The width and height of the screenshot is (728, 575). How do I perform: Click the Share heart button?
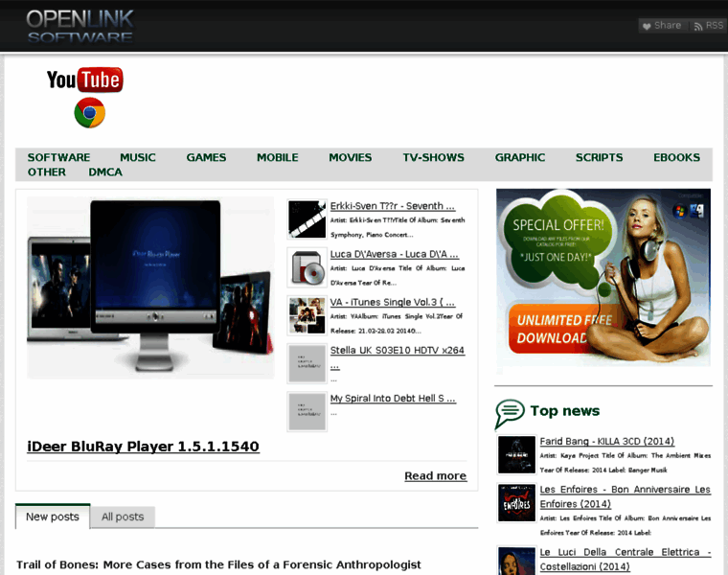pos(662,26)
